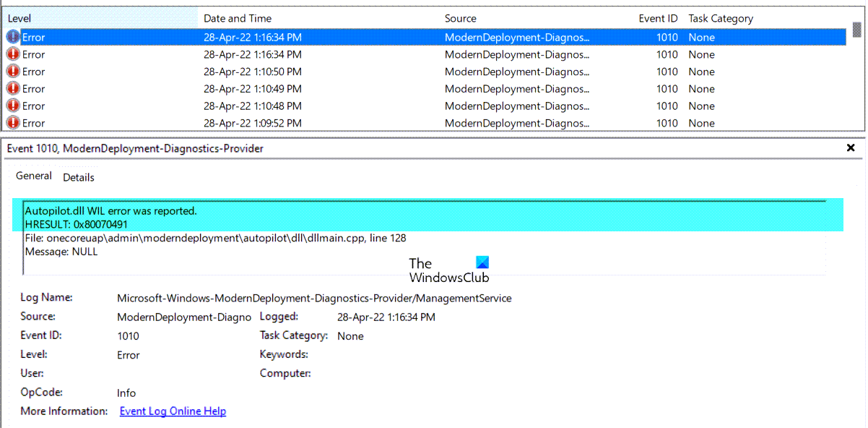Switch to the Details tab
The height and width of the screenshot is (428, 868).
79,177
